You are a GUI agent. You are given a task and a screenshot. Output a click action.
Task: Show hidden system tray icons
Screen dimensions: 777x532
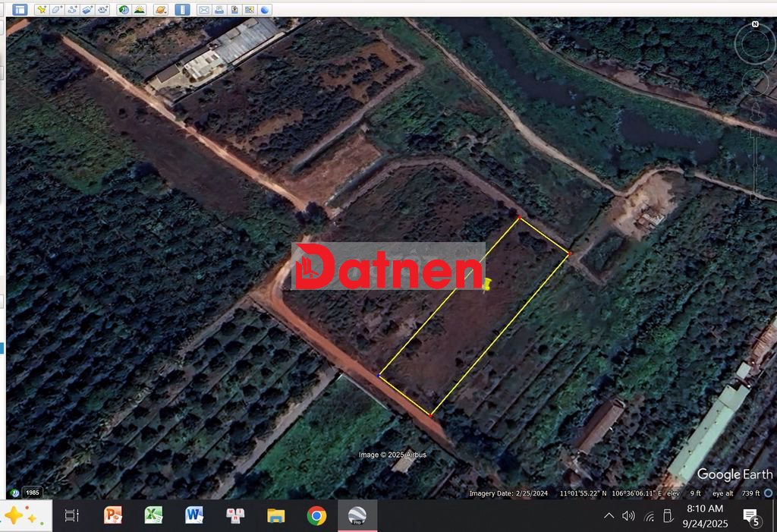[x=609, y=516]
